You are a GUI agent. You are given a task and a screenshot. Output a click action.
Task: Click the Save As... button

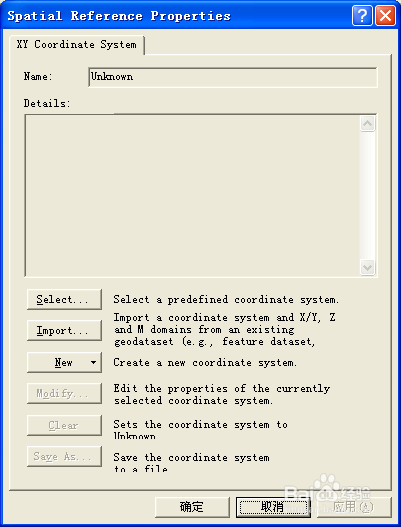point(64,456)
